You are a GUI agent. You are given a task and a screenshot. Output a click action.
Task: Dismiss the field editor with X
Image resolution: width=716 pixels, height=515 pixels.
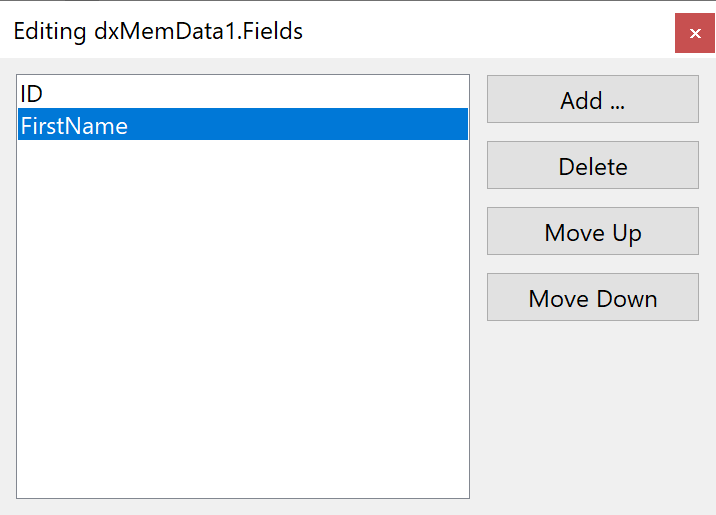(x=694, y=33)
